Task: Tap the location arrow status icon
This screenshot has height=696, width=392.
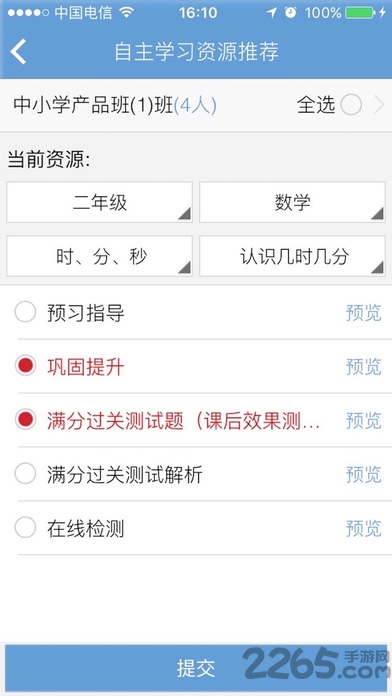Action: 271,12
